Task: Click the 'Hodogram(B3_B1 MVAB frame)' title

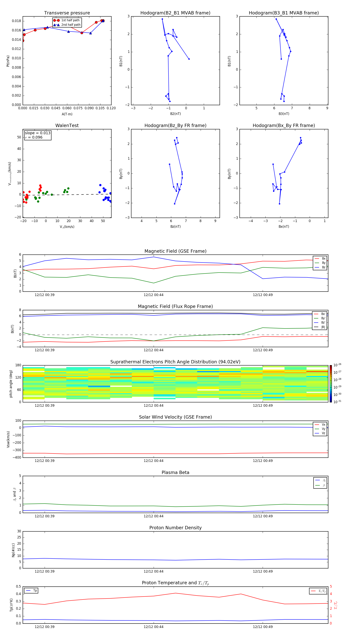Action: 284,13
